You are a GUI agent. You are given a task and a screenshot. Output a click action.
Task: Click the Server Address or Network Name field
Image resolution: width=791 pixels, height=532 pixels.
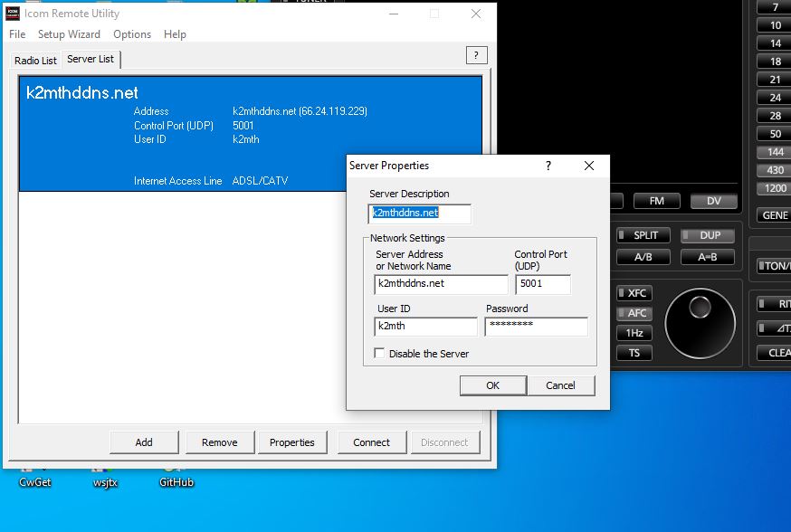441,284
